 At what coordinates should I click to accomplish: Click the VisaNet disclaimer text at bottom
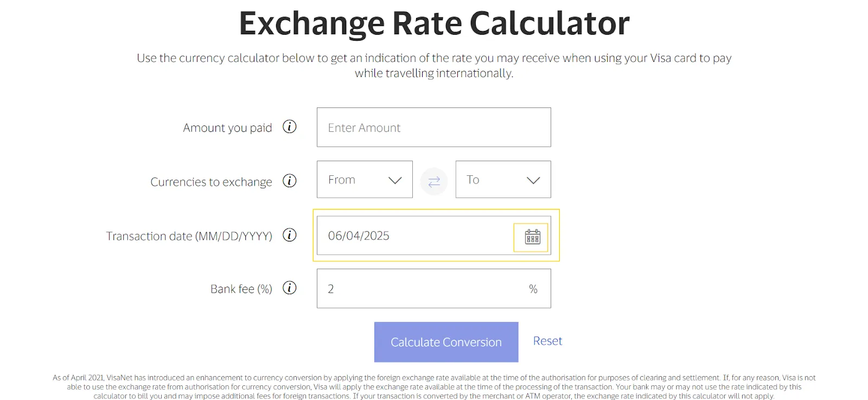click(434, 386)
